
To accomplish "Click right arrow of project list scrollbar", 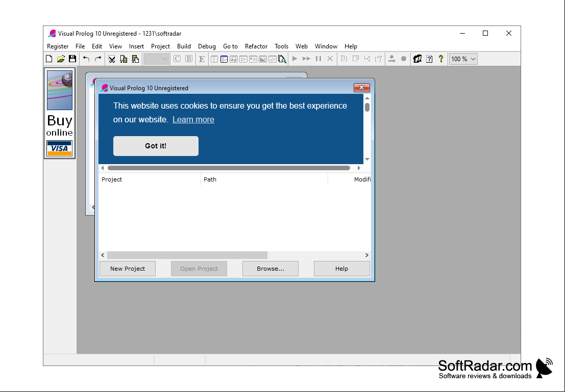I will coord(367,255).
